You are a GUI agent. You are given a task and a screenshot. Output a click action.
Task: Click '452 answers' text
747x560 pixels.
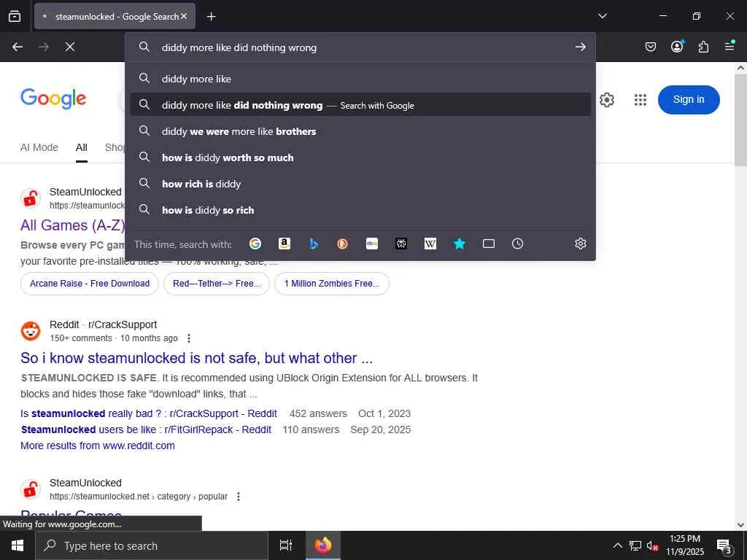coord(318,413)
